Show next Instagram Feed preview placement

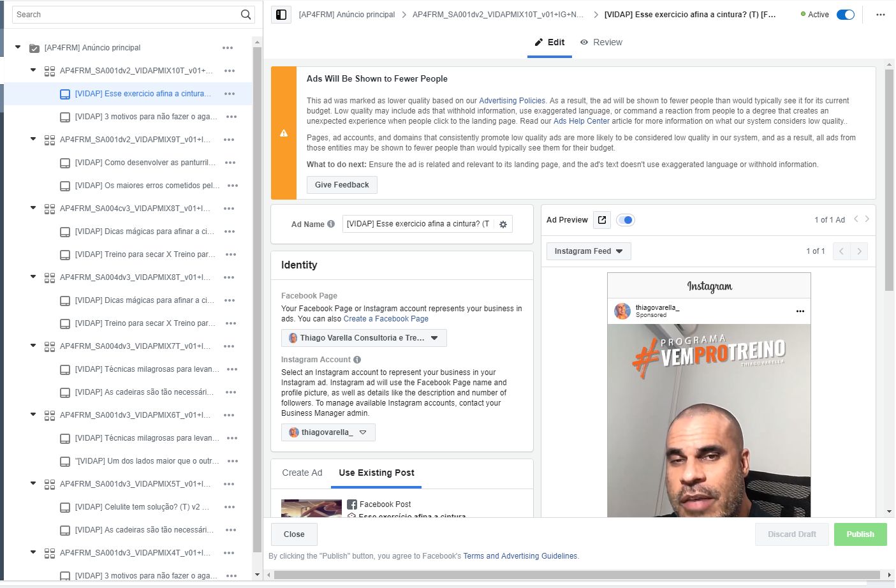(859, 251)
